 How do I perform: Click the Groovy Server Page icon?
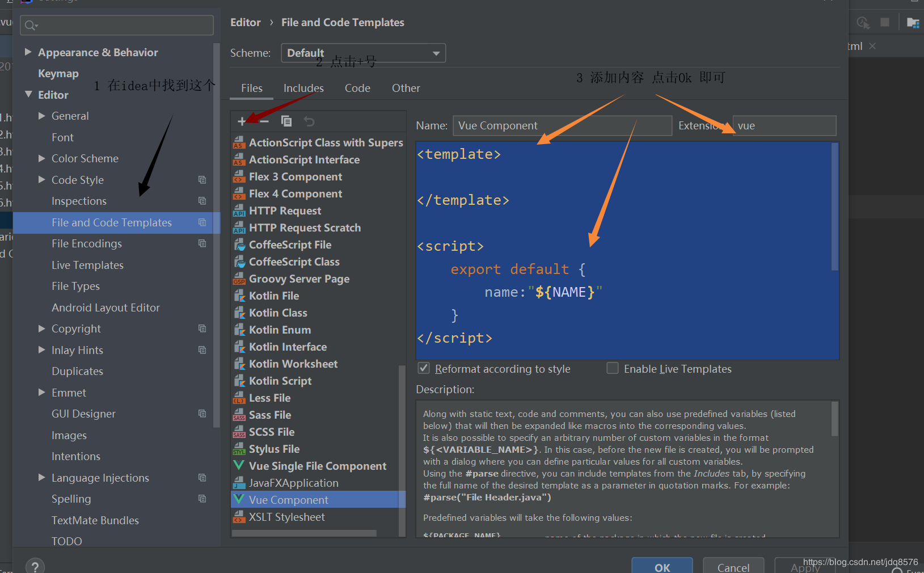click(x=239, y=279)
